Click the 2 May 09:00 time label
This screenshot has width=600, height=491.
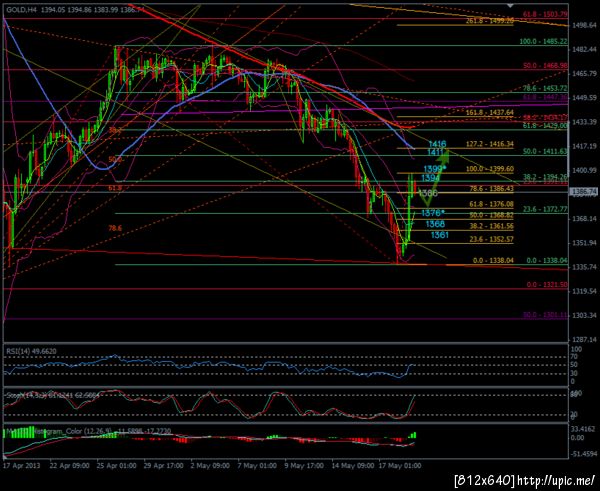click(x=210, y=466)
